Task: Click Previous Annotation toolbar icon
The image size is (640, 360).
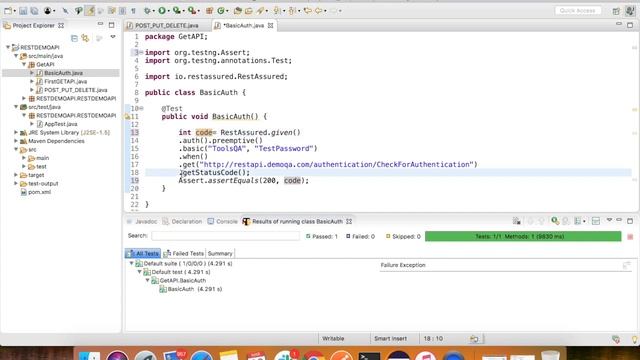Action: click(292, 11)
